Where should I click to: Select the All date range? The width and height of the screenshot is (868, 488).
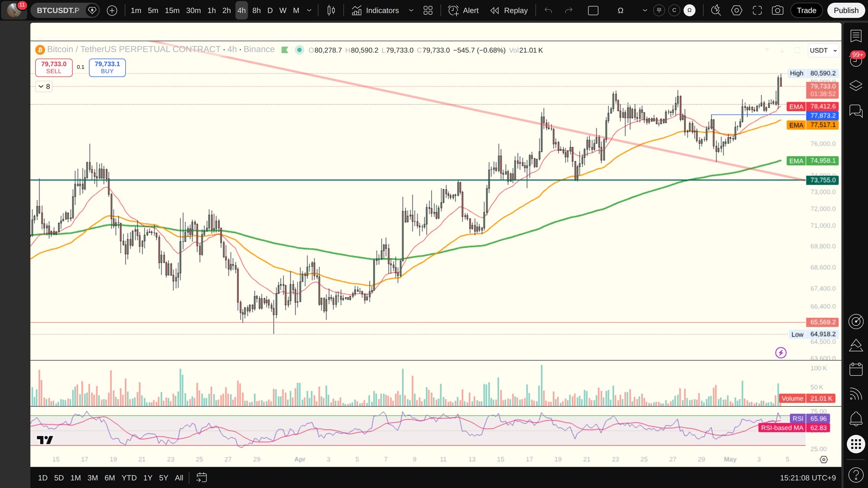click(x=179, y=478)
